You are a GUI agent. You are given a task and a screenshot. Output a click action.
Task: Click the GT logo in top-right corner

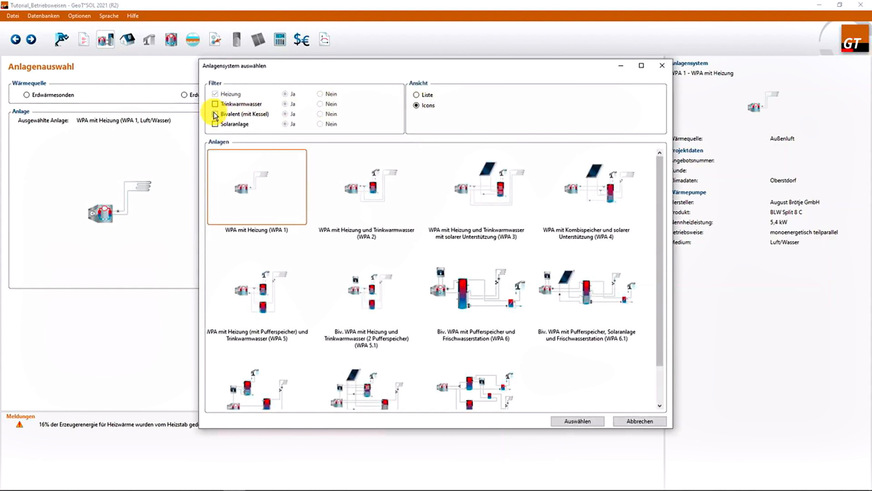(x=851, y=43)
